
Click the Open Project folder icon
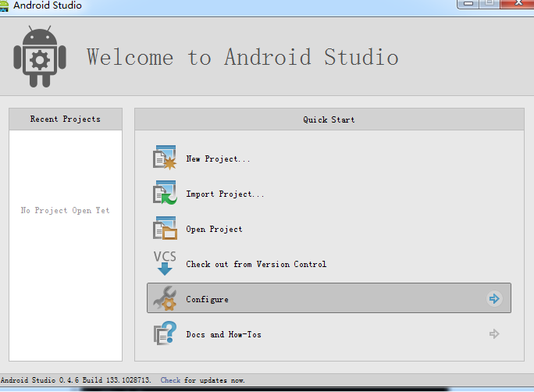(x=165, y=228)
